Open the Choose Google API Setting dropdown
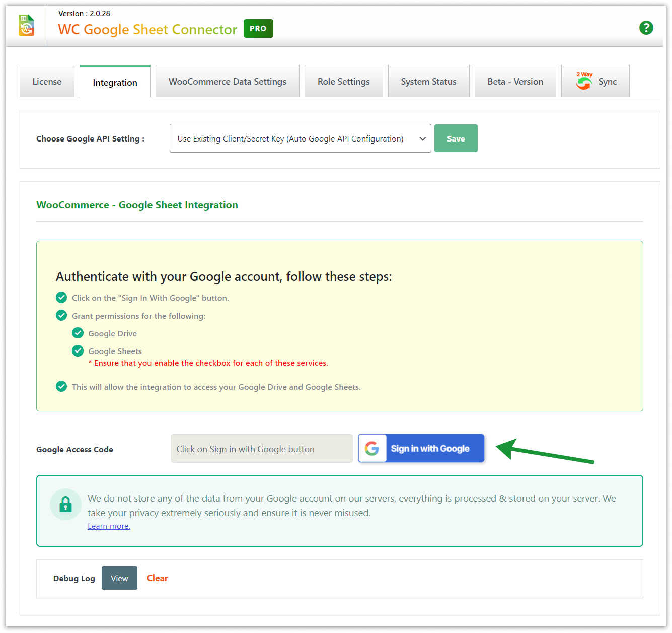Screen dimensions: 672x633 click(300, 138)
